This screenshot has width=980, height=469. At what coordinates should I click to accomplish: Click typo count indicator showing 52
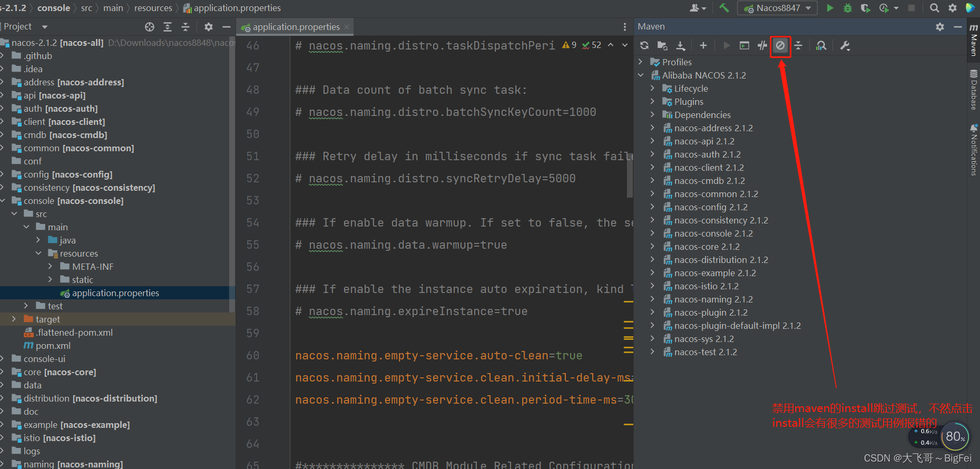pyautogui.click(x=592, y=45)
